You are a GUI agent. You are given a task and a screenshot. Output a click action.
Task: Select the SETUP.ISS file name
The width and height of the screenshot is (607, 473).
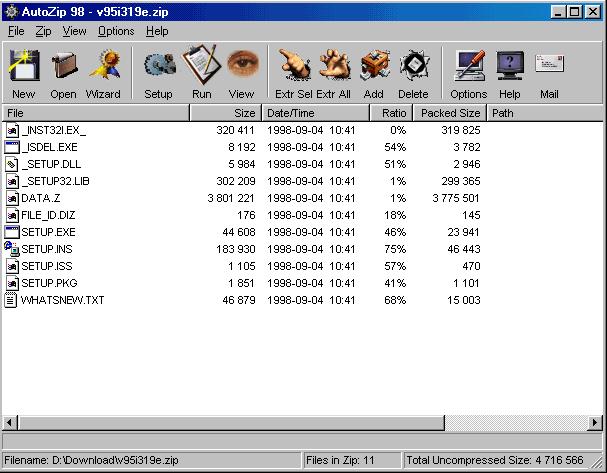(47, 266)
